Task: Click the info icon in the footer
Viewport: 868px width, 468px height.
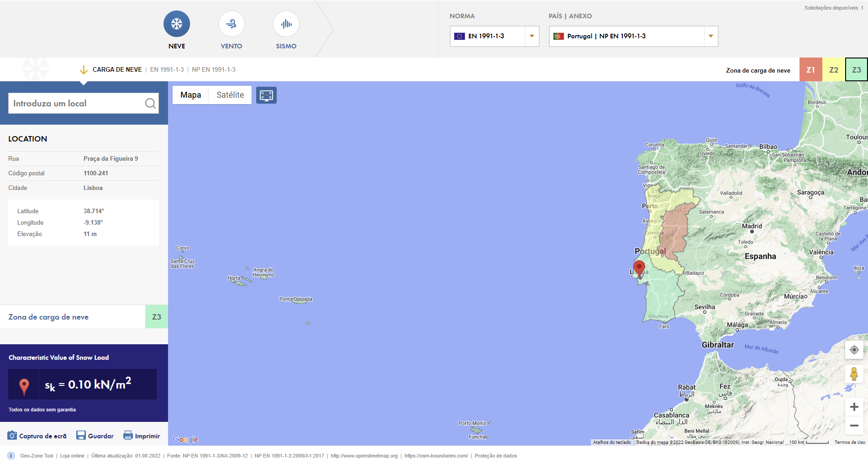Action: [x=10, y=455]
